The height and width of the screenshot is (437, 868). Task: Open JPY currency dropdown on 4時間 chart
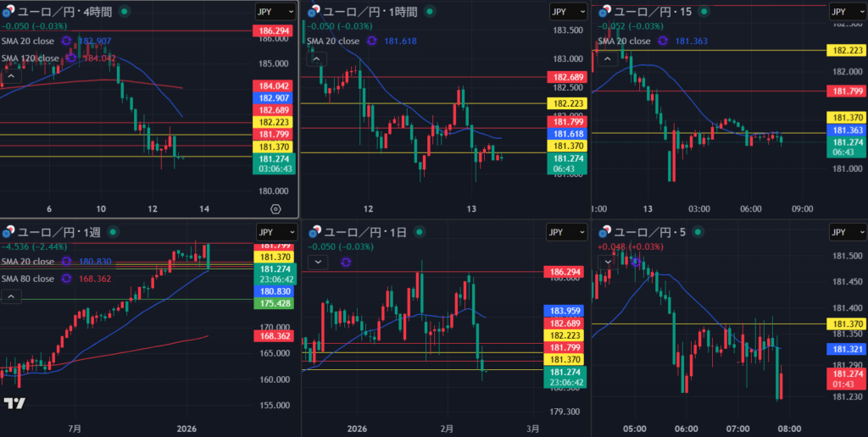pos(276,11)
